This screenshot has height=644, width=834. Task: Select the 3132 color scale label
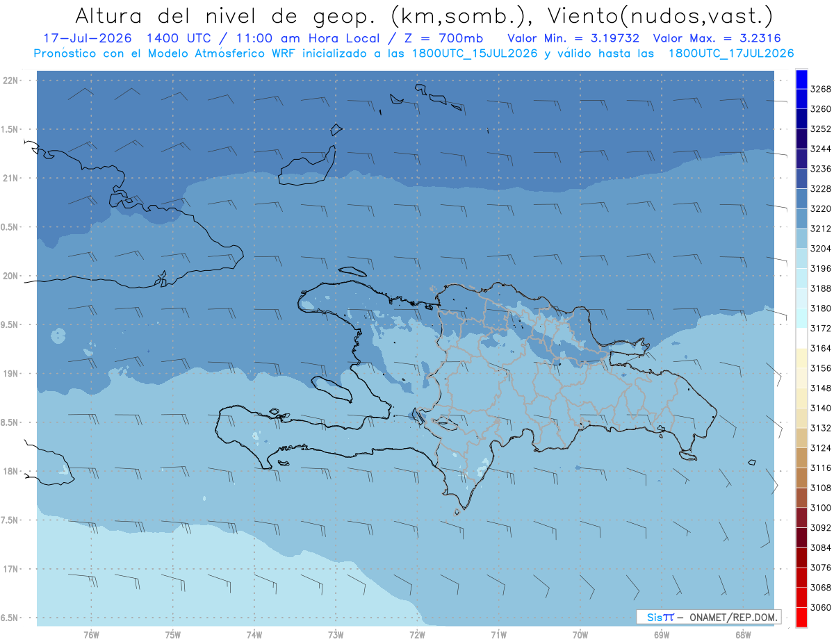coord(821,428)
